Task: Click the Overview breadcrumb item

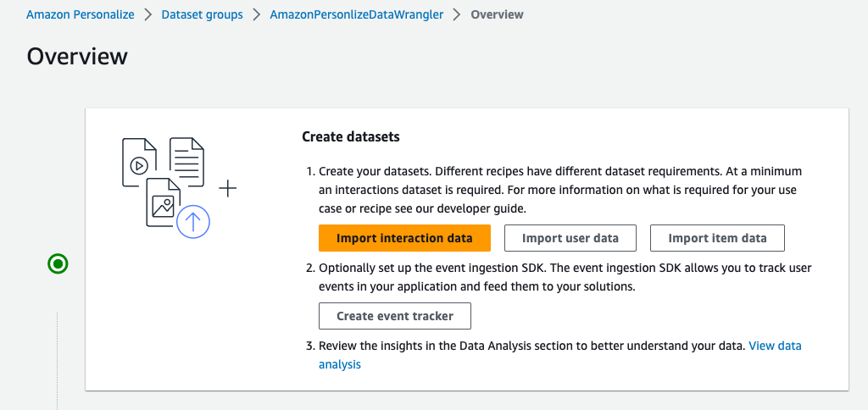Action: coord(497,14)
